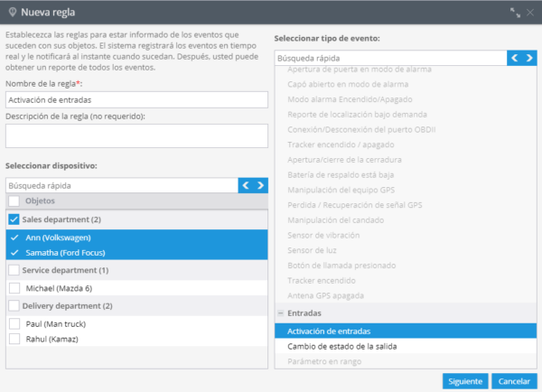Check Delivery department group checkbox
Image resolution: width=542 pixels, height=392 pixels.
[x=14, y=305]
